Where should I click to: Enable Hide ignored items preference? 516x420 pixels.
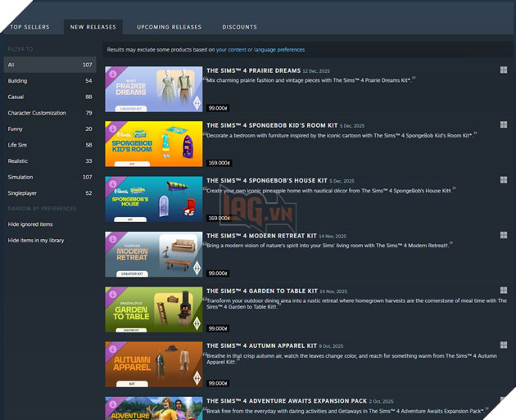(x=30, y=224)
